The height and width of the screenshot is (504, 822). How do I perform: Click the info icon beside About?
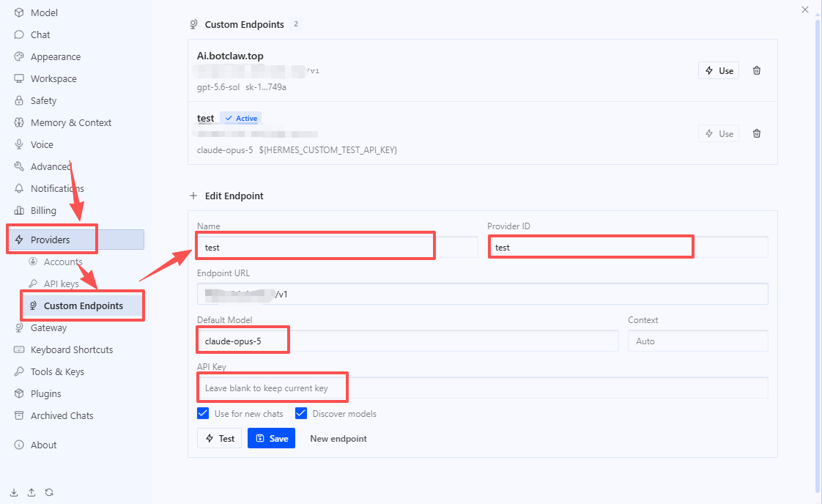pyautogui.click(x=19, y=445)
